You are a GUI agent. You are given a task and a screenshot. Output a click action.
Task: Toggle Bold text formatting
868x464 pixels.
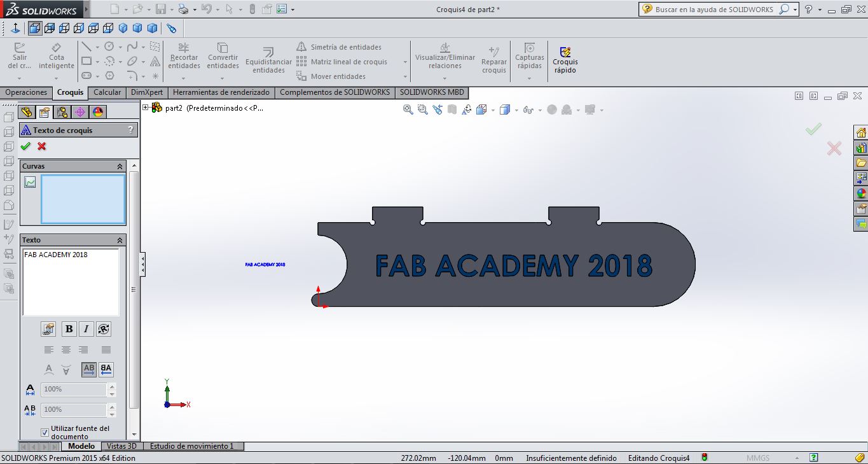pyautogui.click(x=69, y=329)
